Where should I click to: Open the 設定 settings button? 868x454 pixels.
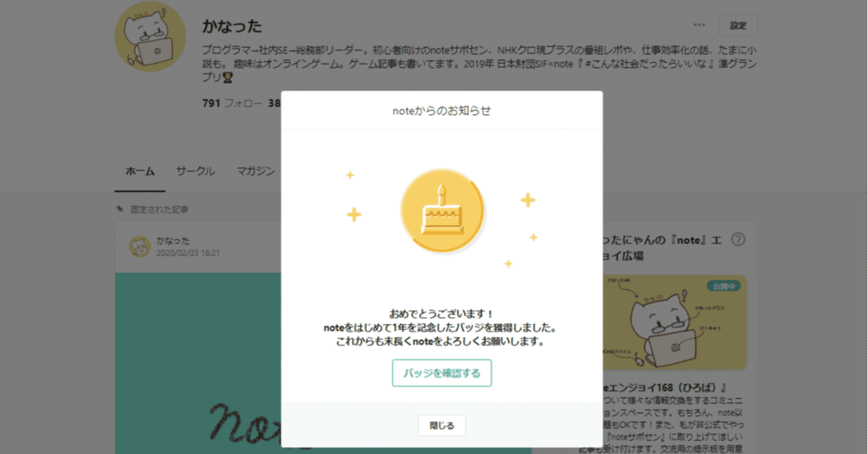pyautogui.click(x=738, y=25)
